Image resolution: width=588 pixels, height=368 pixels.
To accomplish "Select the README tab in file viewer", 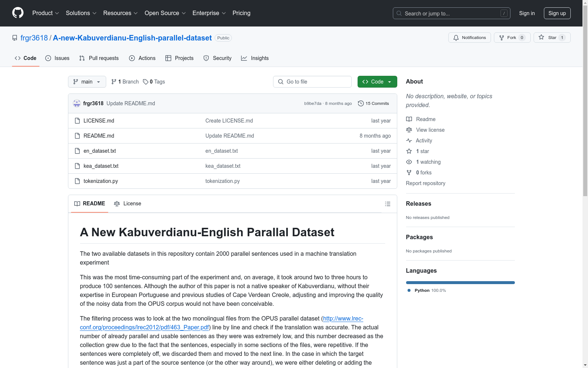I will point(90,204).
